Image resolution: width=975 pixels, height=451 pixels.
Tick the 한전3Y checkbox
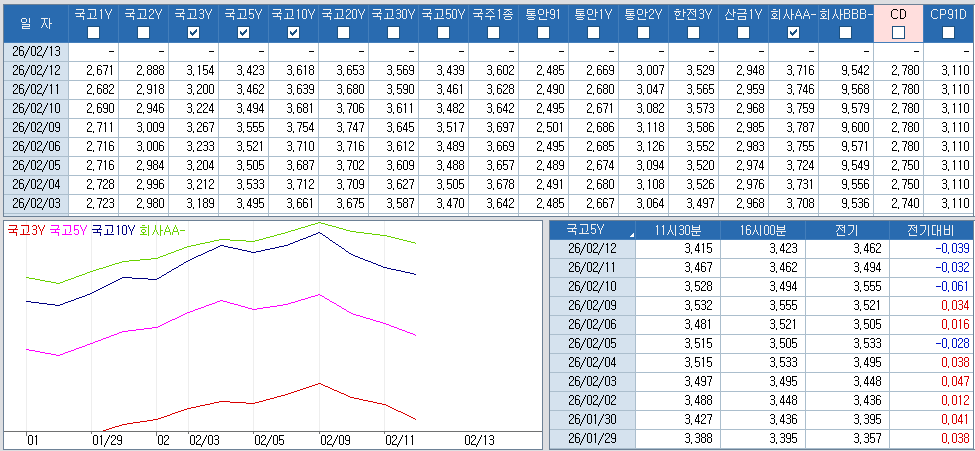coord(693,33)
